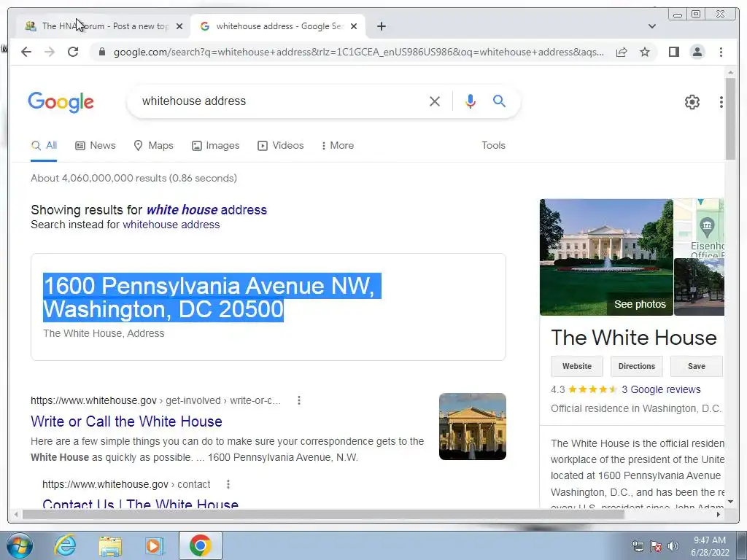Open search Tools options
Viewport: 747px width, 560px height.
493,146
